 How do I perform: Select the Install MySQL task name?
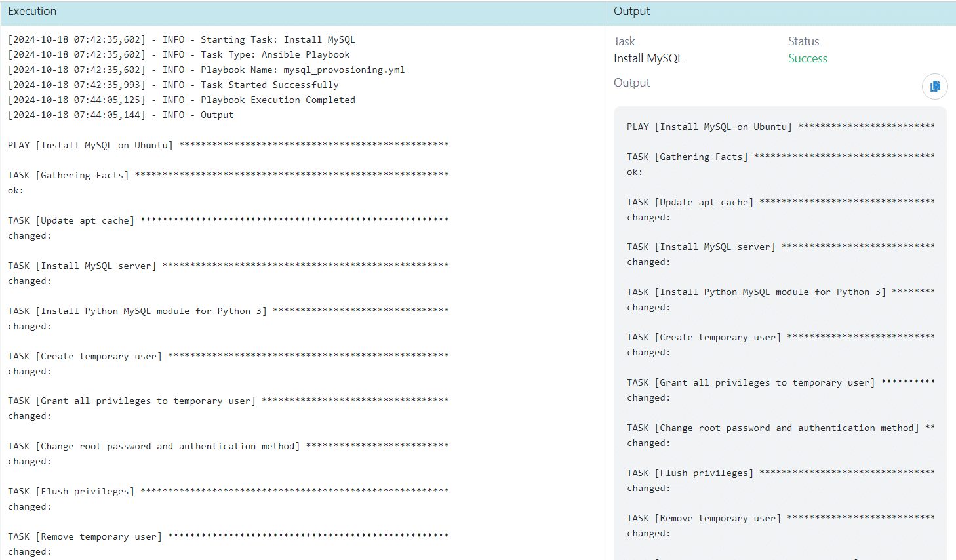point(648,58)
